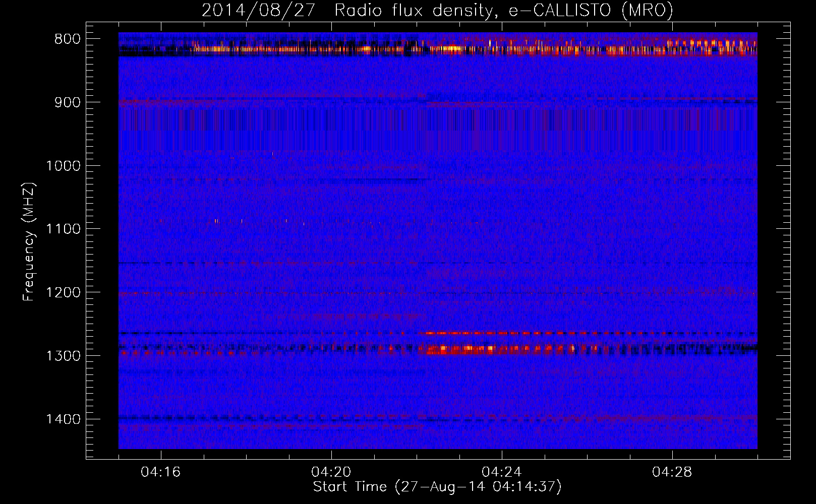Click the 04:16 time tick label
This screenshot has width=816, height=504.
click(x=161, y=472)
